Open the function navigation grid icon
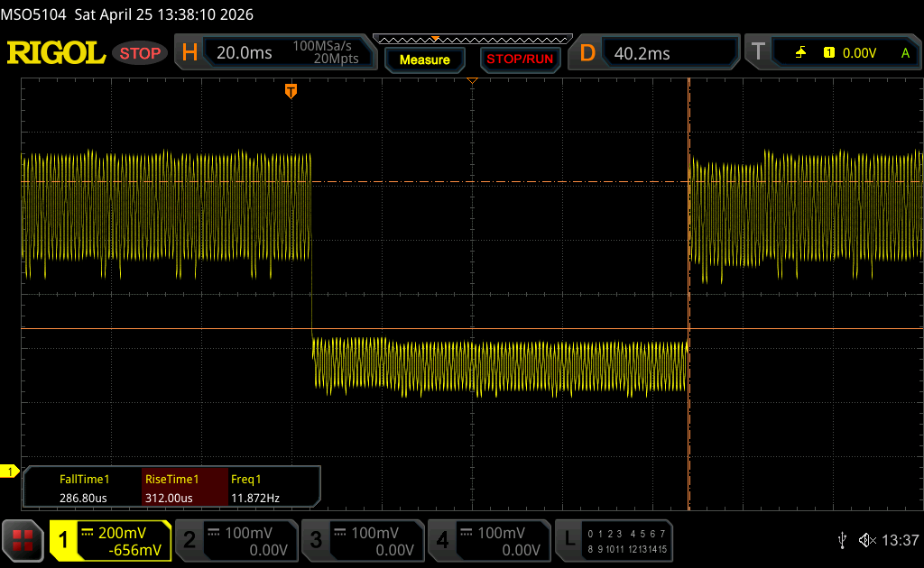This screenshot has width=924, height=568. click(23, 540)
